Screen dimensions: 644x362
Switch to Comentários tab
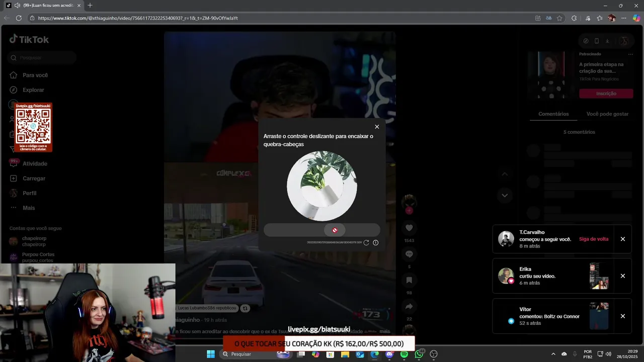[x=553, y=114]
